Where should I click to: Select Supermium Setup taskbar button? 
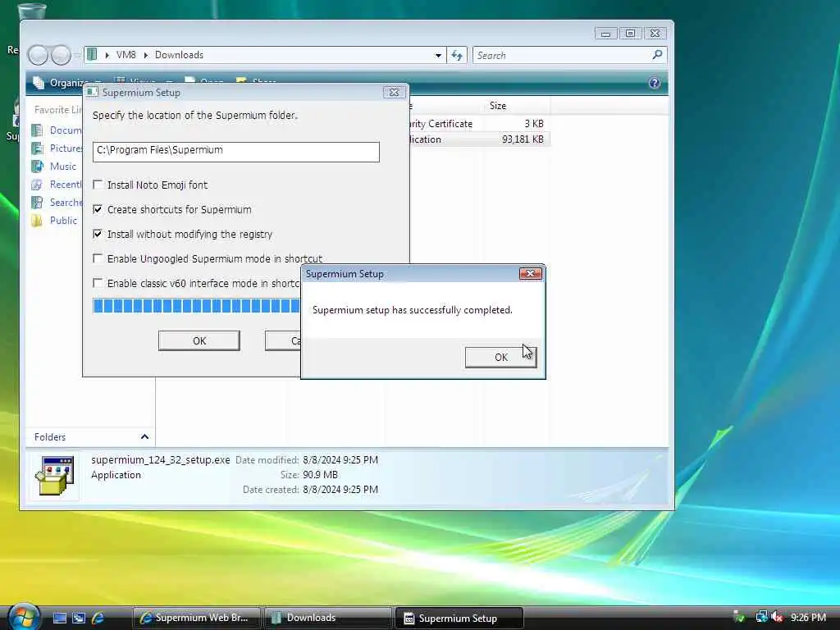(x=459, y=618)
